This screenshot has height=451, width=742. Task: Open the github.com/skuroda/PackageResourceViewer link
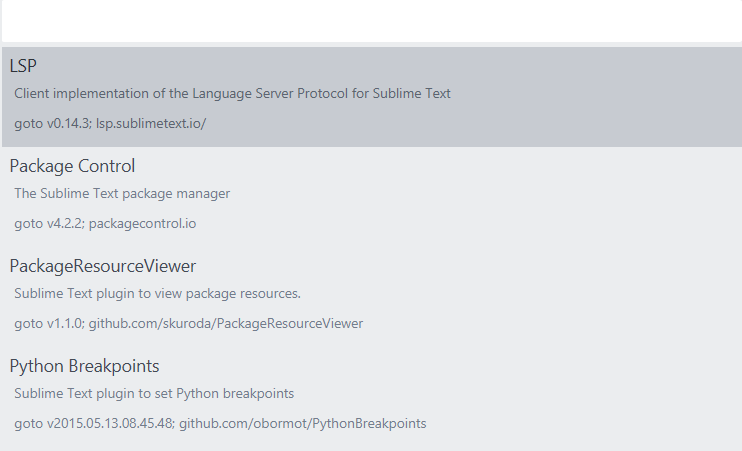[226, 324]
